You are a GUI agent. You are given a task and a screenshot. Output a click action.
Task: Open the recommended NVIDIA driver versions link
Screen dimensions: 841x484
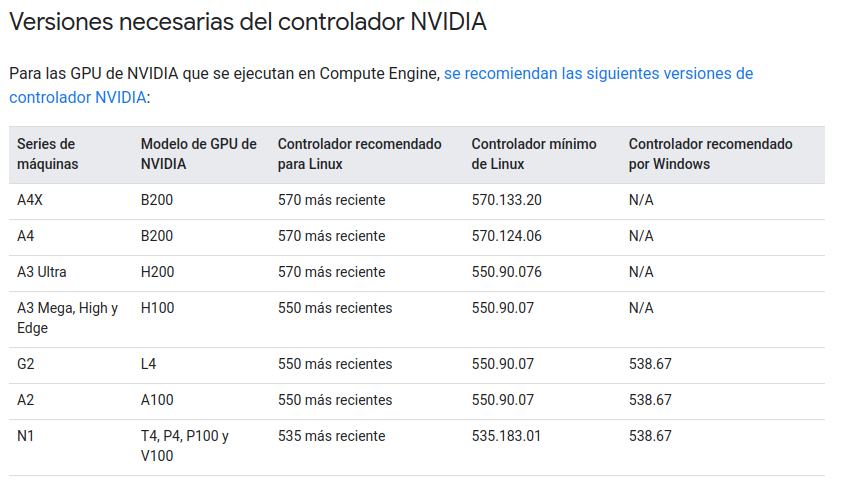point(598,74)
